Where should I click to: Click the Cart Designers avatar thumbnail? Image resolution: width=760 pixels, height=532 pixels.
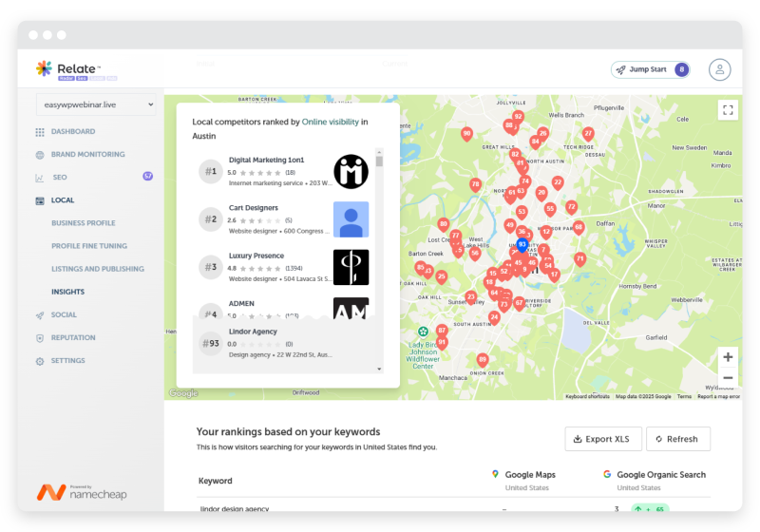tap(351, 219)
